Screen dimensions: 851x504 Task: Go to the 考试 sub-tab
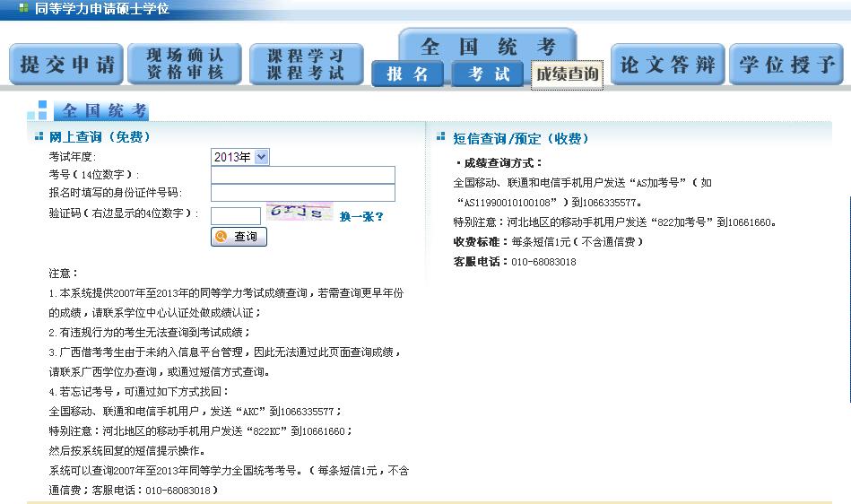coord(489,74)
